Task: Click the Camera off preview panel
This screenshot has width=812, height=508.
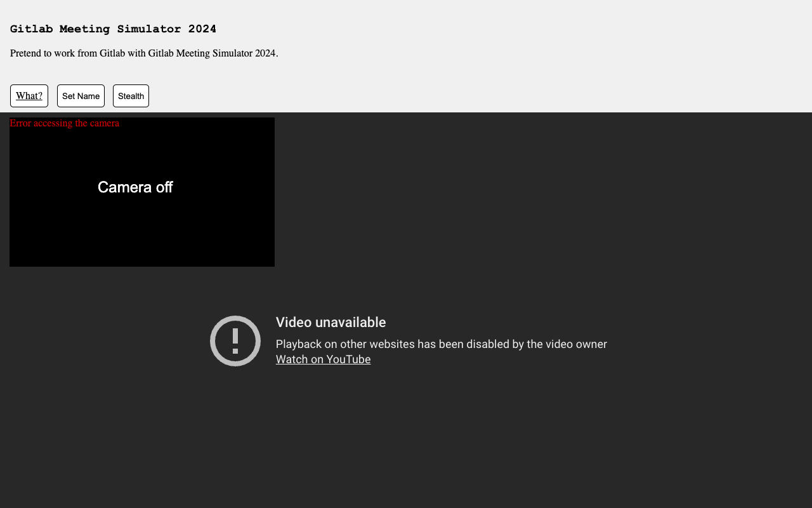Action: pyautogui.click(x=142, y=192)
